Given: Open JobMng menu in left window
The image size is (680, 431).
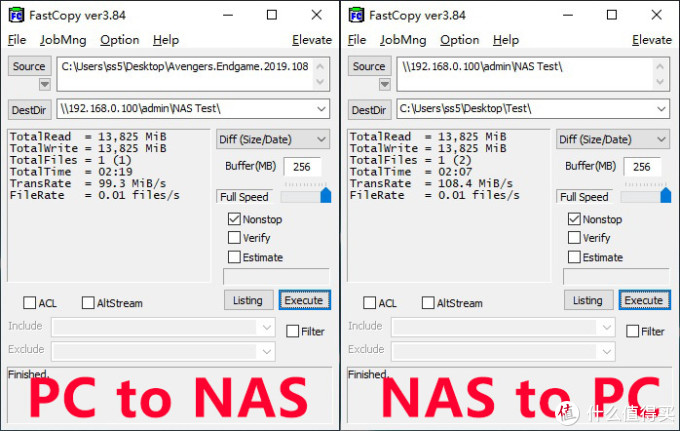Looking at the screenshot, I should (63, 40).
